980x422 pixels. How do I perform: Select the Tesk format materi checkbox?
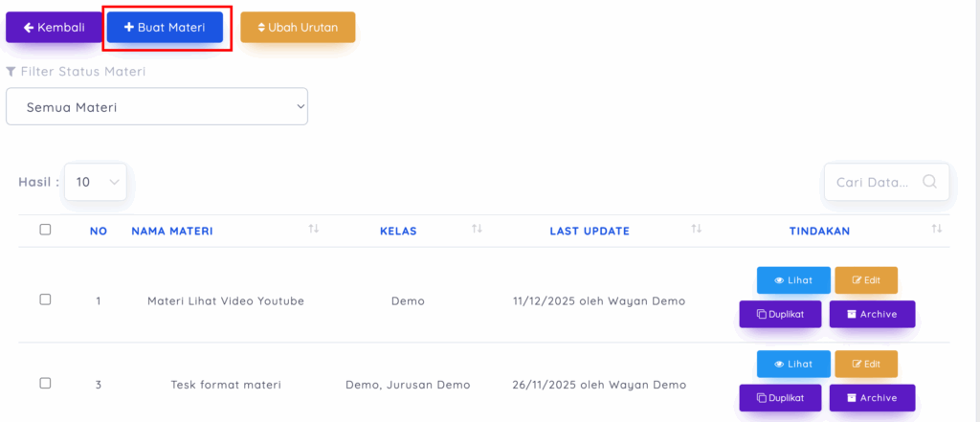coord(45,384)
